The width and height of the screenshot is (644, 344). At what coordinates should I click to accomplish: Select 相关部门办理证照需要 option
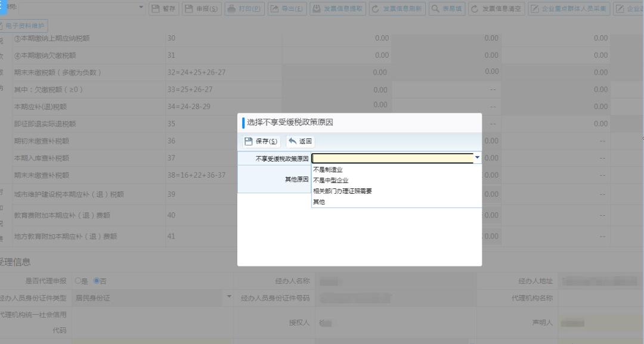pyautogui.click(x=342, y=191)
